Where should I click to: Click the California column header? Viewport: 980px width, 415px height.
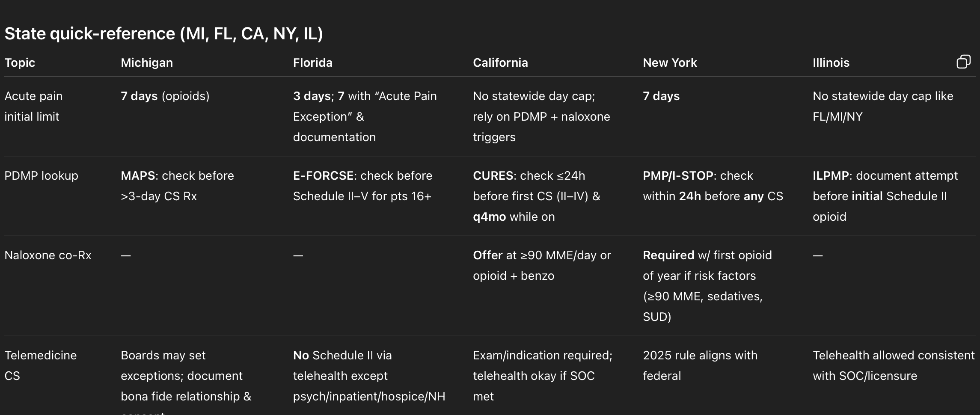pos(500,62)
